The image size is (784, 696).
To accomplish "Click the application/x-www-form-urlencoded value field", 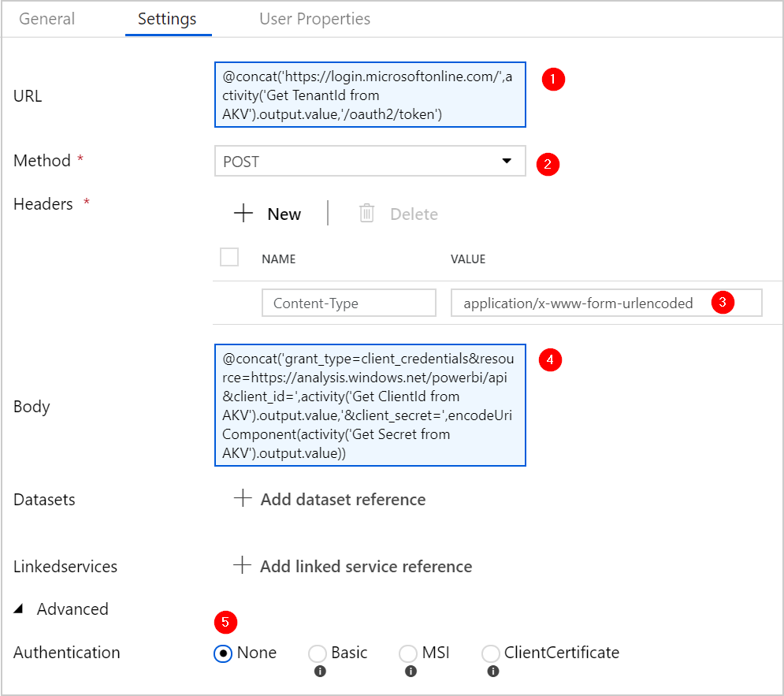I will point(607,303).
